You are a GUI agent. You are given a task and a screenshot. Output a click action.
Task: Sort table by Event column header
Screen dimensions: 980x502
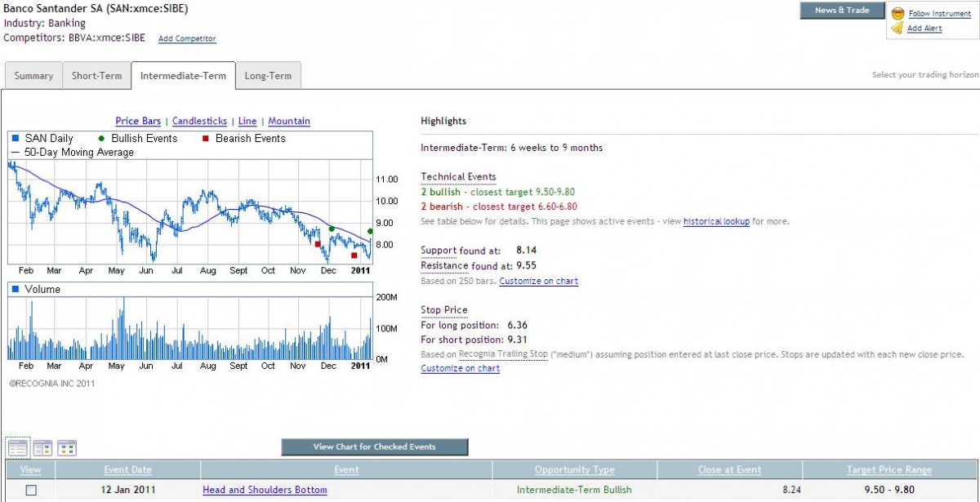click(x=346, y=469)
